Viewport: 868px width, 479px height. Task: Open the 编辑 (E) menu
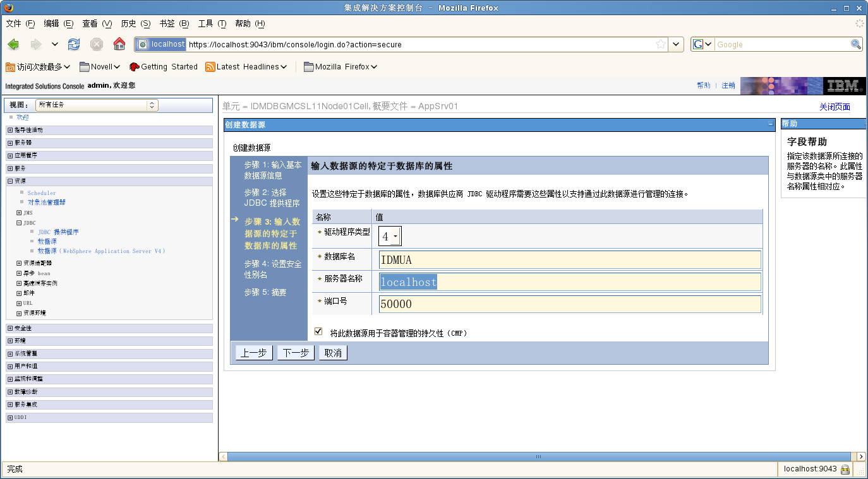point(59,23)
